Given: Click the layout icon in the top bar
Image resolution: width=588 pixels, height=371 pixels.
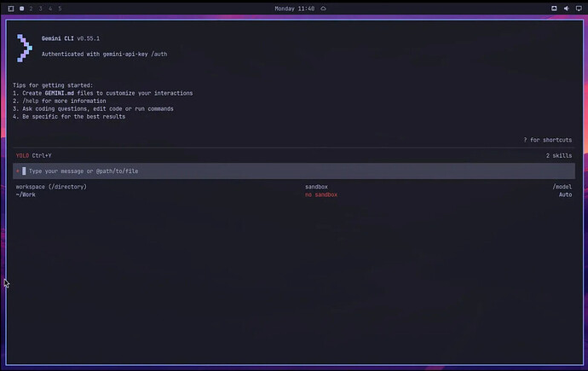Looking at the screenshot, I should [11, 9].
